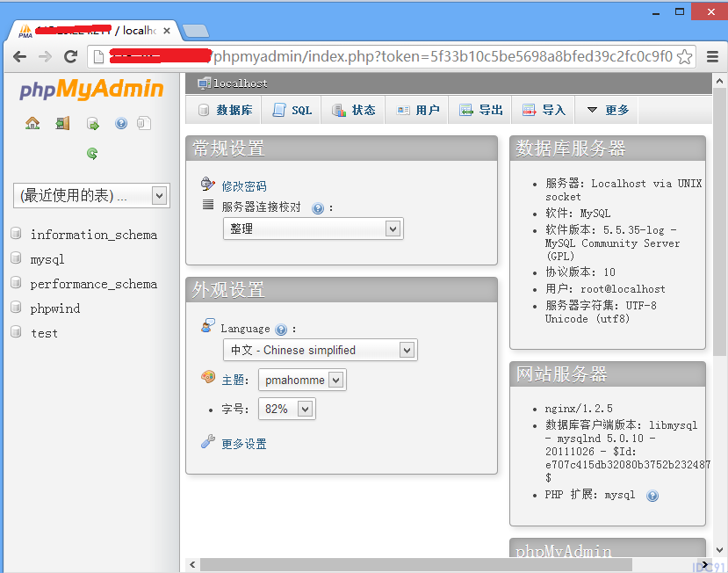Click the test database icon

17,332
